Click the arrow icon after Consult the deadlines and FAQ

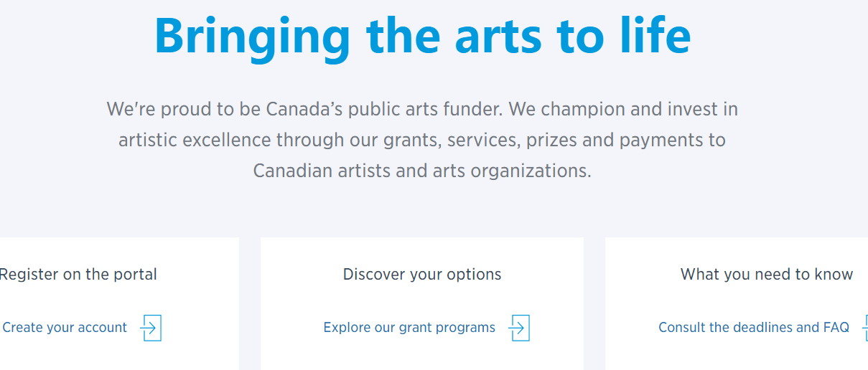(864, 328)
